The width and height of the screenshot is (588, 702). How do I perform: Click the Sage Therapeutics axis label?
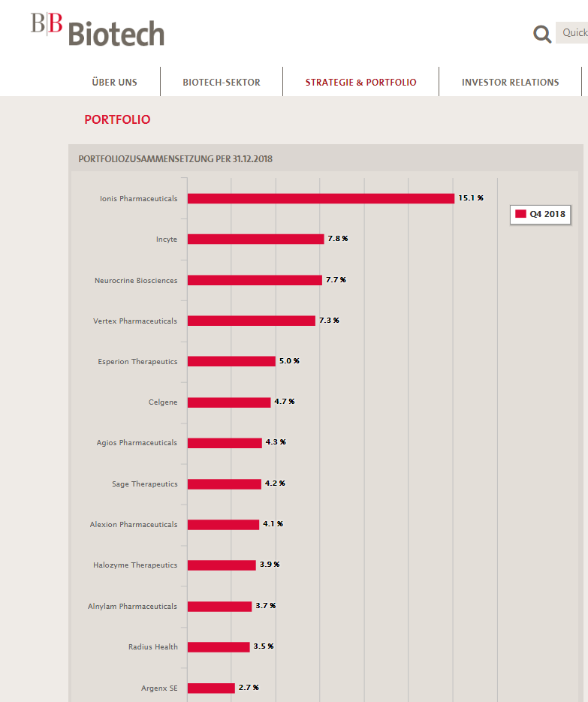(145, 484)
